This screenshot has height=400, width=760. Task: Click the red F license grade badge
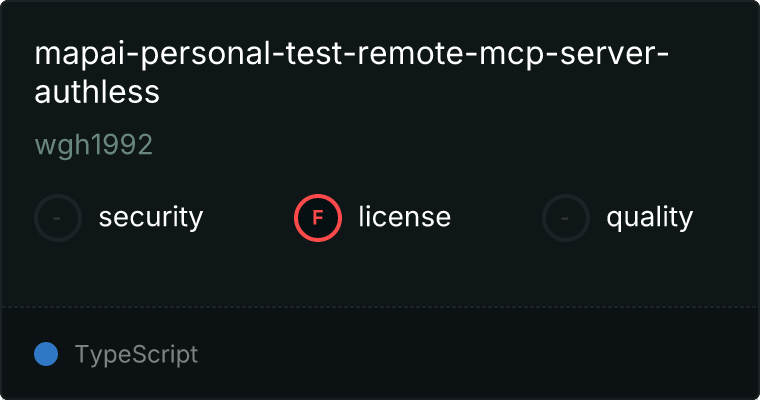pyautogui.click(x=318, y=217)
